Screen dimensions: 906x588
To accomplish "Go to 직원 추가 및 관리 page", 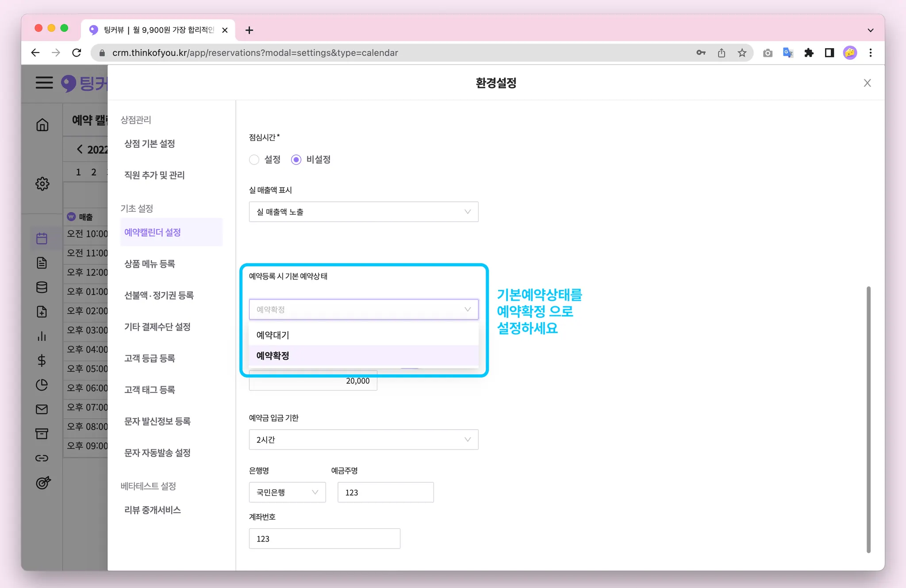I will [154, 175].
